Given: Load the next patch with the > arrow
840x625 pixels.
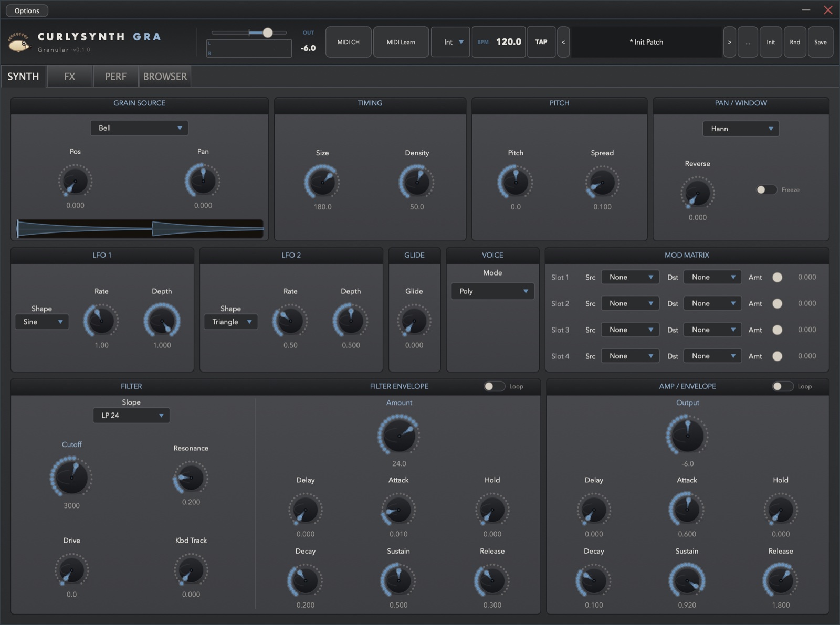Looking at the screenshot, I should (729, 42).
